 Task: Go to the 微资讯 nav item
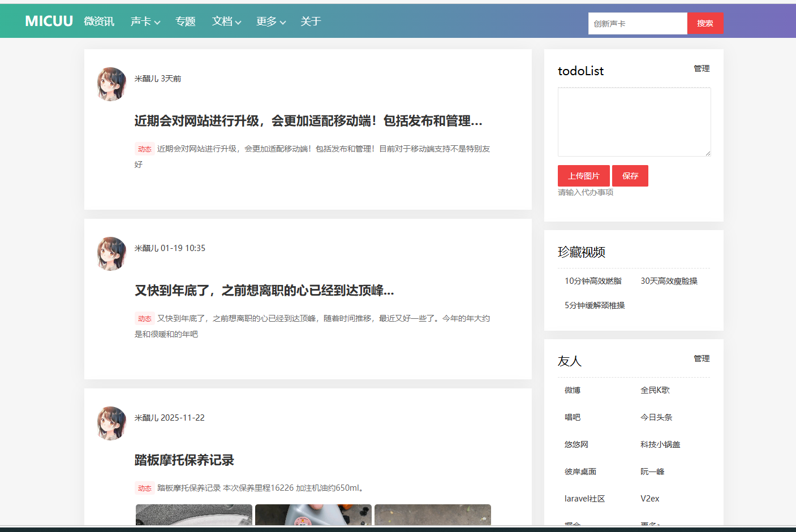(x=99, y=21)
